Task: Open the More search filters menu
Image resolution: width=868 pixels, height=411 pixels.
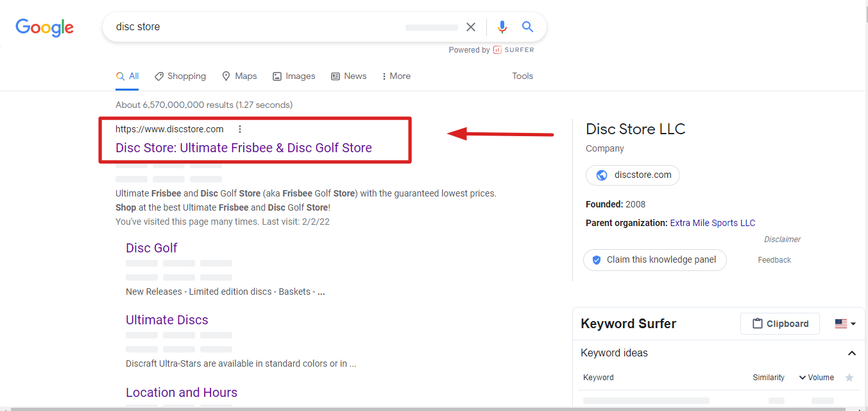Action: pos(396,76)
